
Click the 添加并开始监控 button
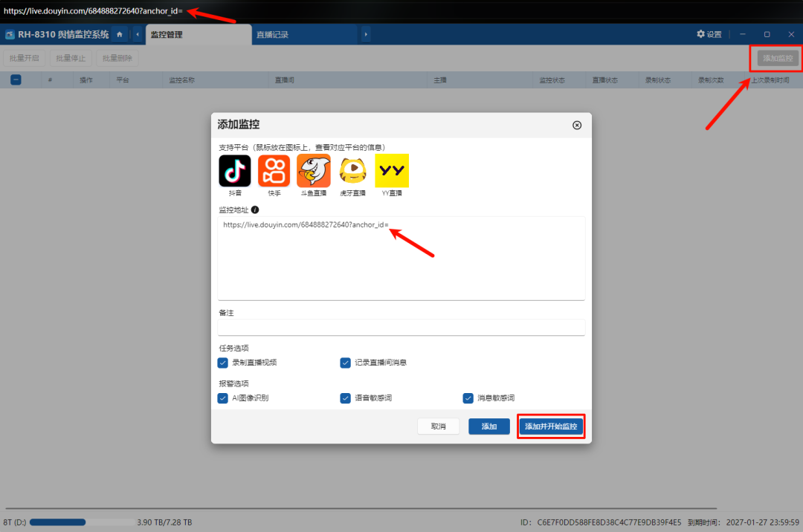click(x=551, y=426)
